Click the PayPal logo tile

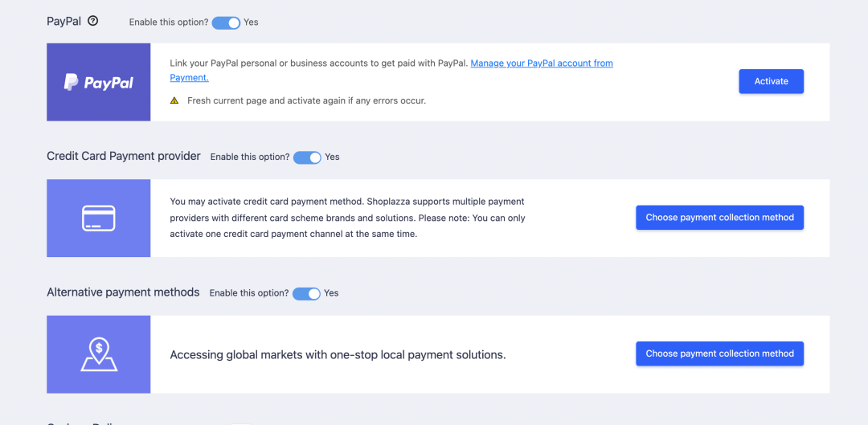99,82
